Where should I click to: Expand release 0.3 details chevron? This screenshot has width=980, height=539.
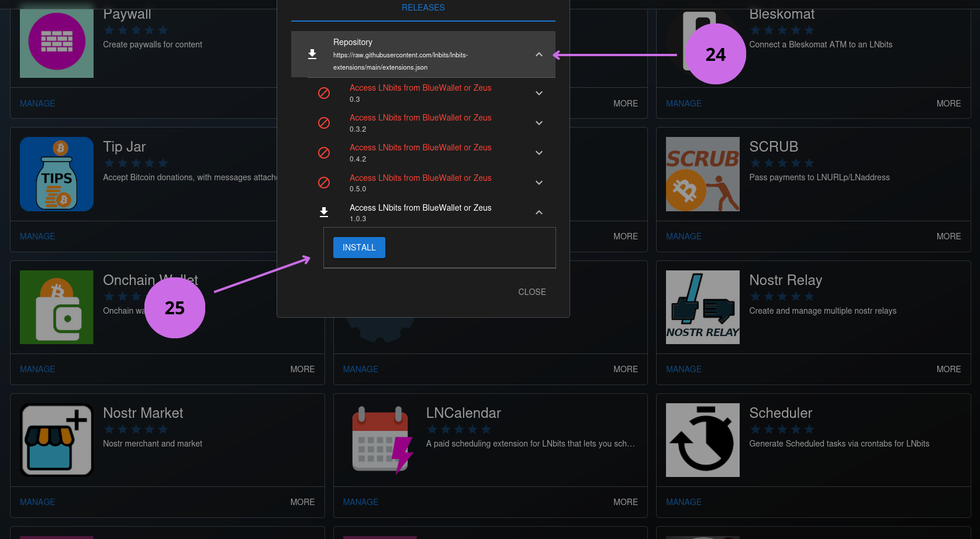click(x=539, y=93)
